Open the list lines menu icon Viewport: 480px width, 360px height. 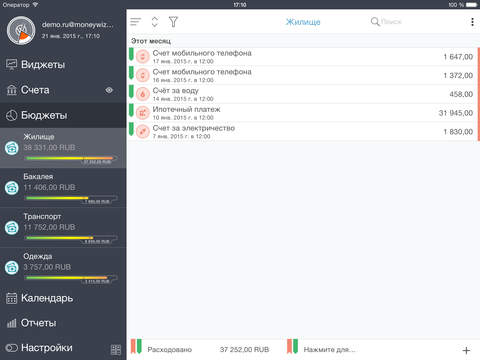click(135, 22)
